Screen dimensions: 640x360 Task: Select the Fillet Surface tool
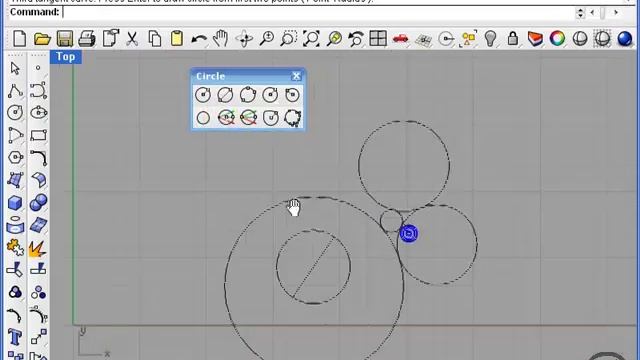coord(38,180)
